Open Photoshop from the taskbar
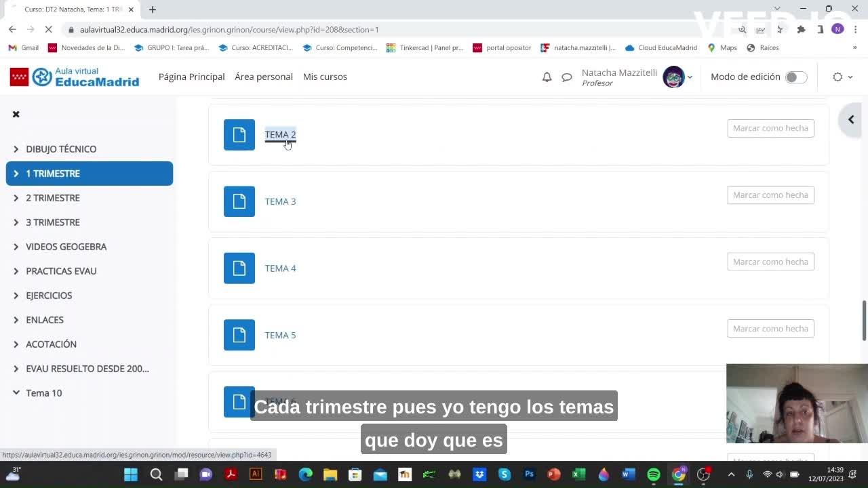Image resolution: width=868 pixels, height=488 pixels. click(530, 474)
